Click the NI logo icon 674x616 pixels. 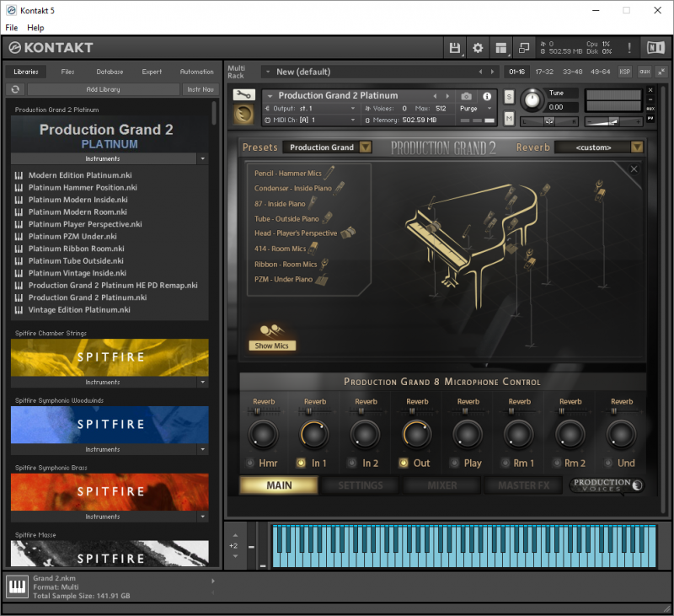coord(655,48)
